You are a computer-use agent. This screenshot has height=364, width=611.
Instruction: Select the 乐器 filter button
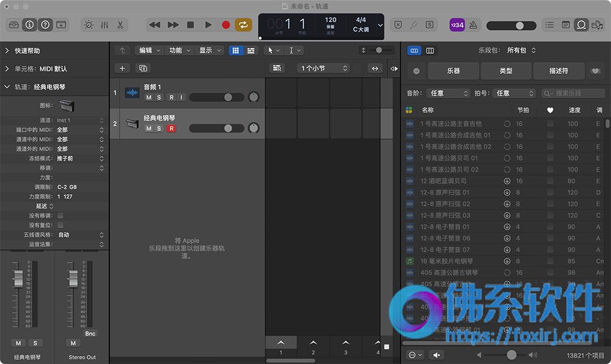coord(453,71)
